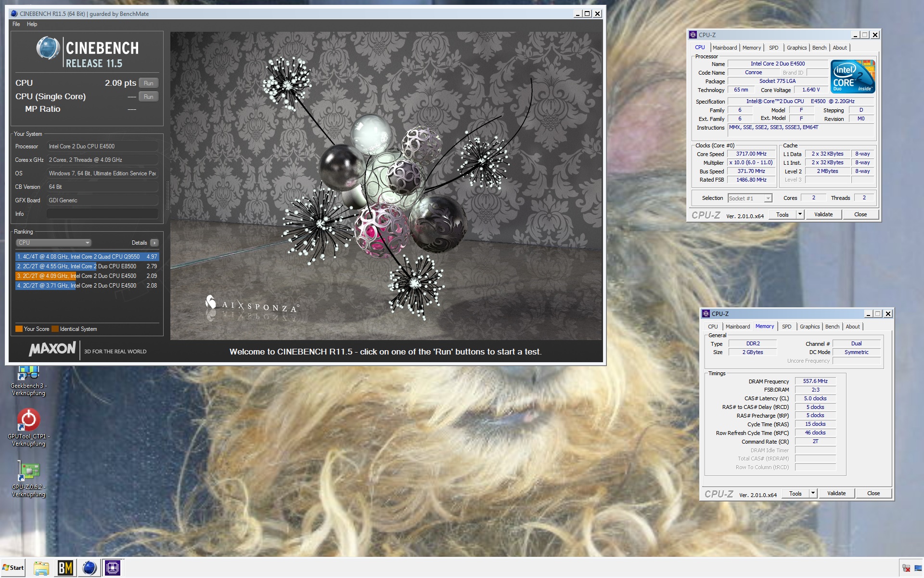The height and width of the screenshot is (578, 924).
Task: Click the MAXON logo
Action: [52, 349]
